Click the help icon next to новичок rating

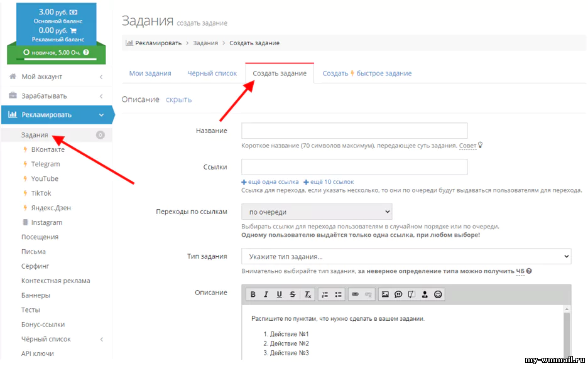pyautogui.click(x=86, y=53)
